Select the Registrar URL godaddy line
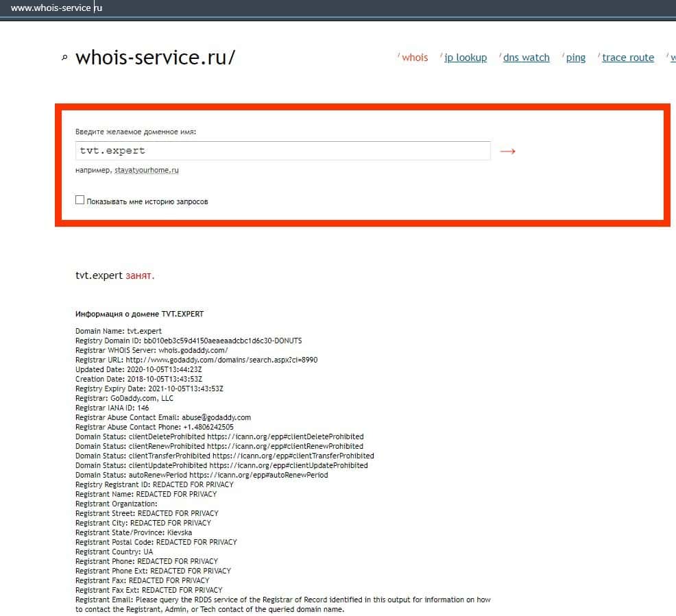676x616 pixels. click(x=197, y=360)
